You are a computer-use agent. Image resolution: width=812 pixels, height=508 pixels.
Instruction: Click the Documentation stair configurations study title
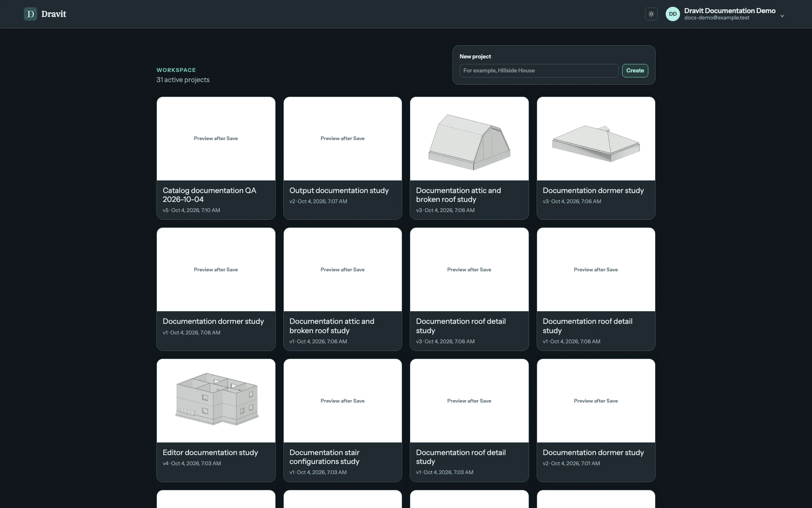click(324, 457)
